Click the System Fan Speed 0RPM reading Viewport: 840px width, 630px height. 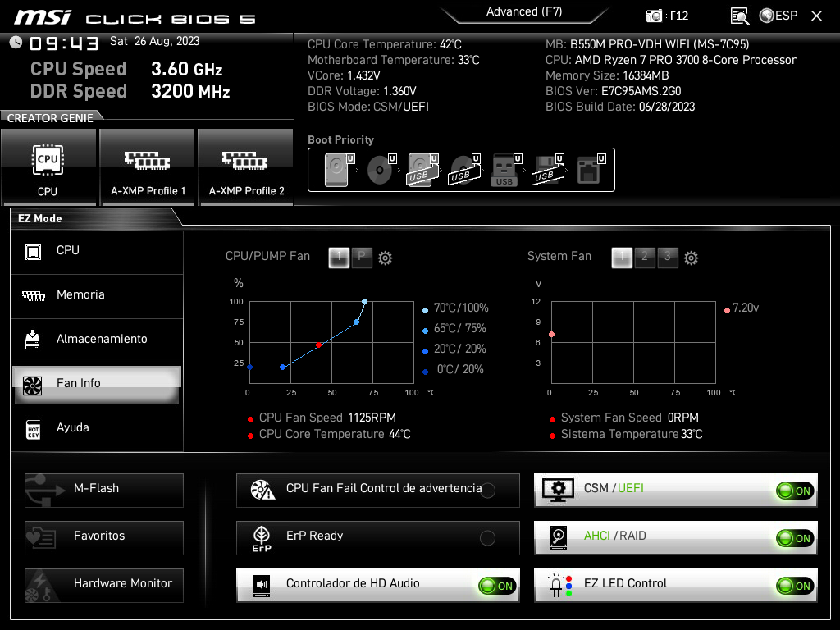pos(629,418)
